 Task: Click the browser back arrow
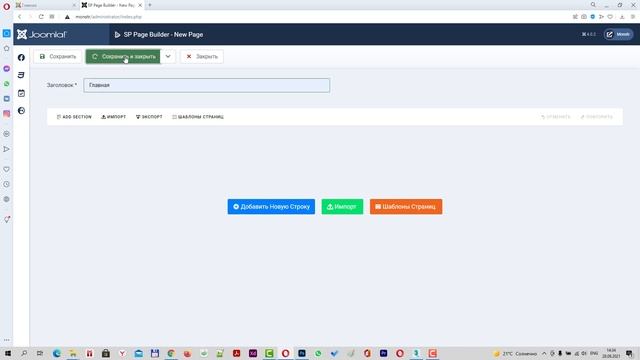click(x=19, y=17)
